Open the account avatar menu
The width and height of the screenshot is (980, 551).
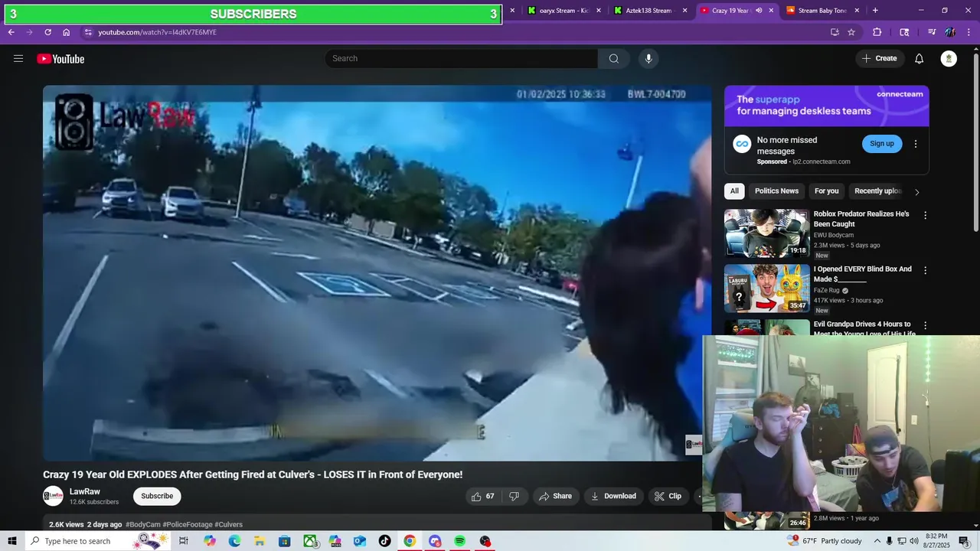(949, 59)
